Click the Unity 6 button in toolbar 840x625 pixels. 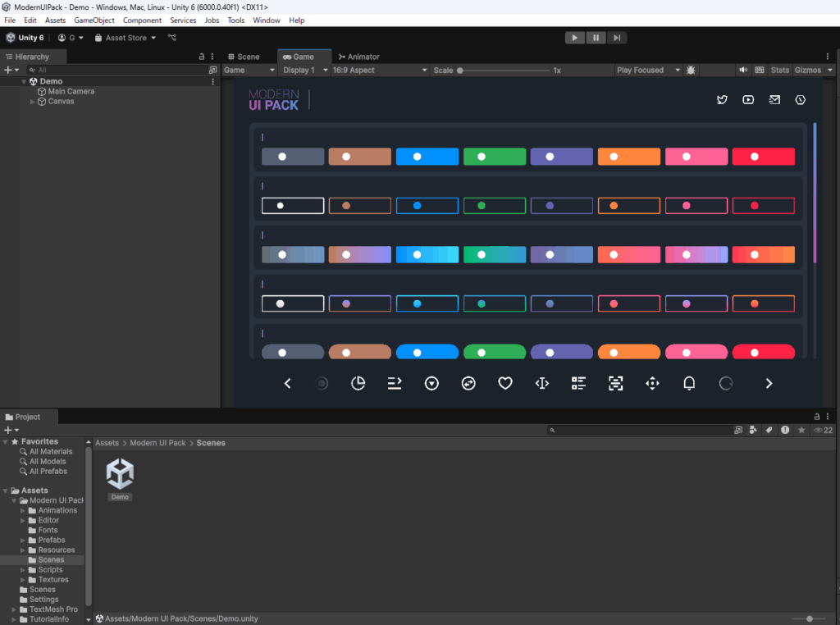pyautogui.click(x=25, y=38)
